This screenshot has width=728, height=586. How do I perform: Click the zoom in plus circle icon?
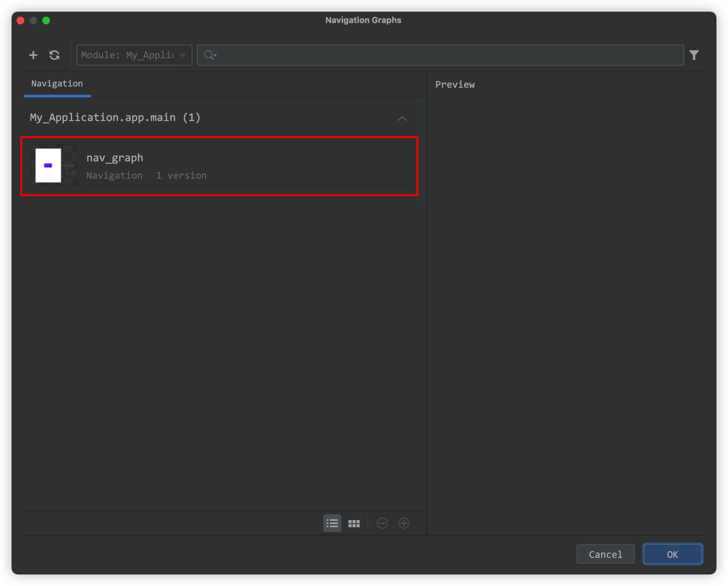pos(404,523)
